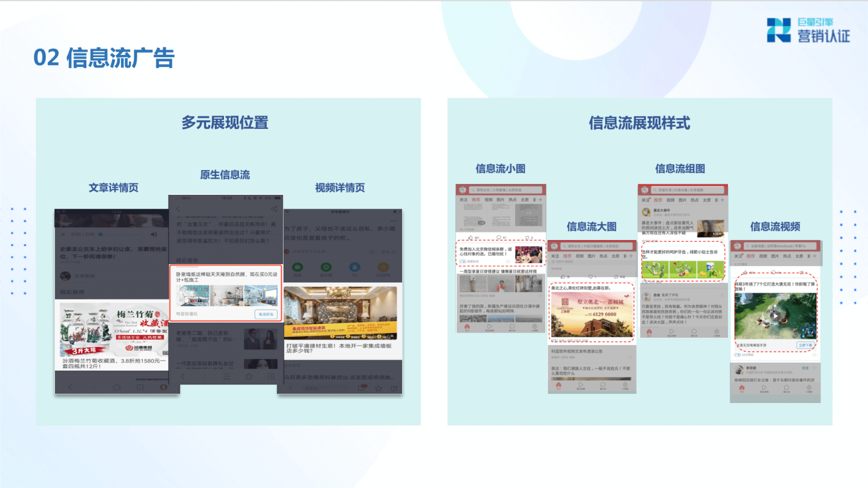Click the 网易3年烧了7个亿 video ad headline
Screen dimensions: 868x488
coord(775,286)
